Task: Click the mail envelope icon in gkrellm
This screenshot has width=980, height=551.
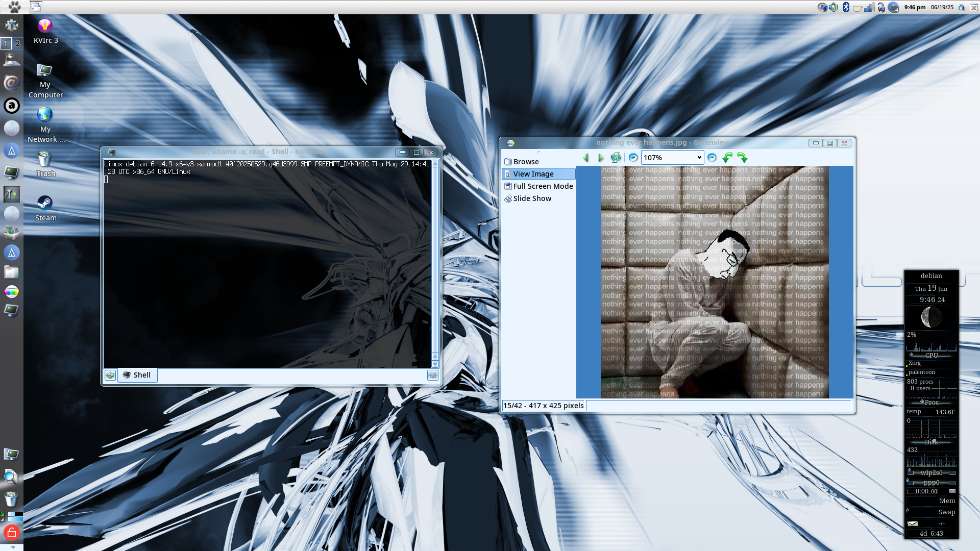Action: (x=913, y=523)
